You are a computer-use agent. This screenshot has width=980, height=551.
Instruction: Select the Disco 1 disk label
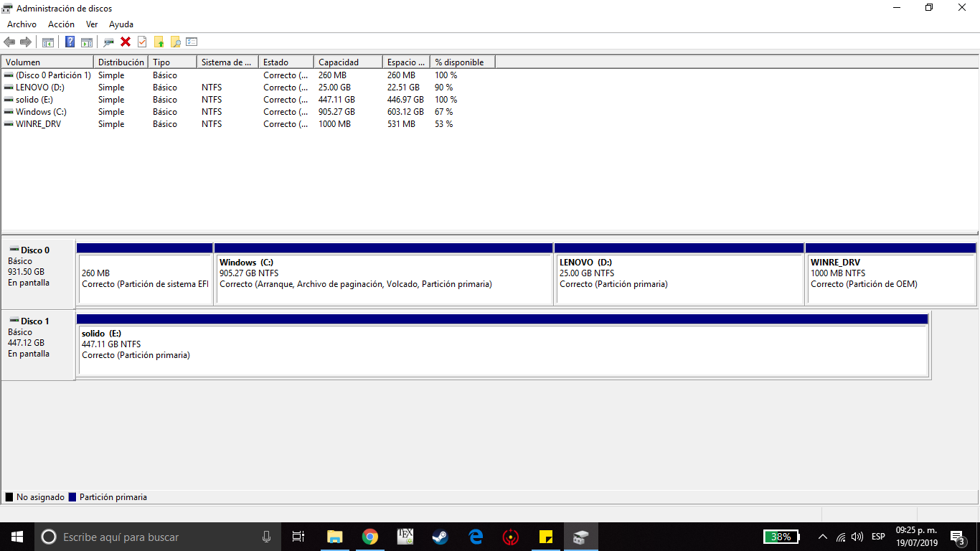click(x=38, y=345)
